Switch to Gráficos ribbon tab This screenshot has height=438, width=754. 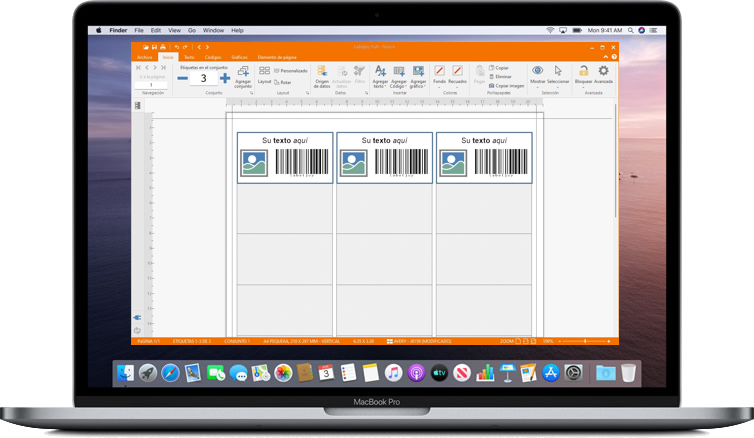pyautogui.click(x=239, y=57)
